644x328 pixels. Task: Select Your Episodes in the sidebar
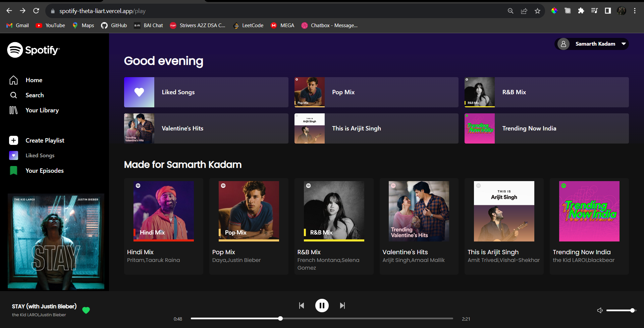tap(45, 171)
